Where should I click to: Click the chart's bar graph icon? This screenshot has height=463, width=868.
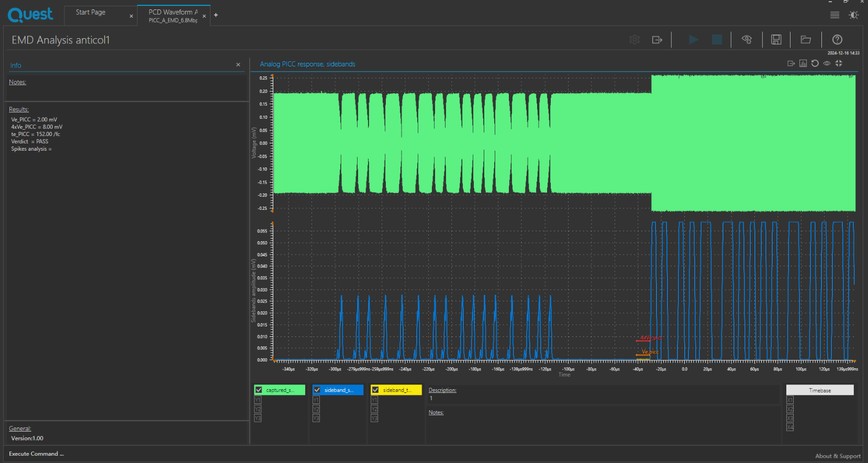pos(803,64)
